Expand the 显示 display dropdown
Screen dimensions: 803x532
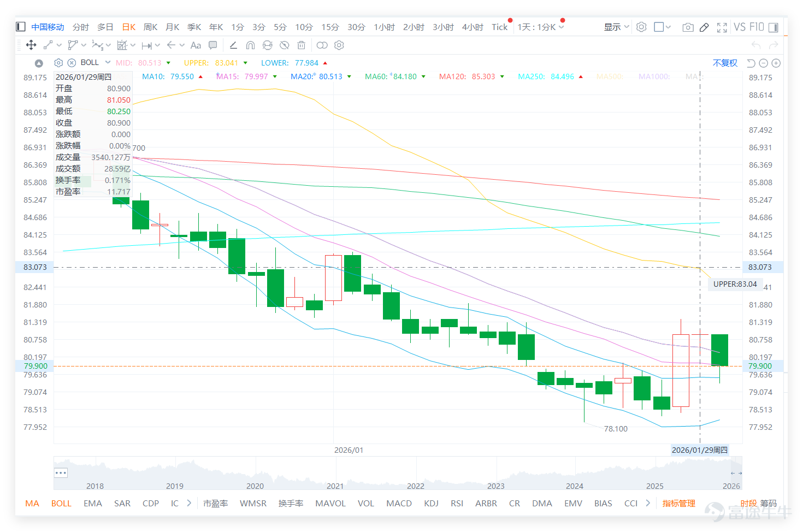617,27
